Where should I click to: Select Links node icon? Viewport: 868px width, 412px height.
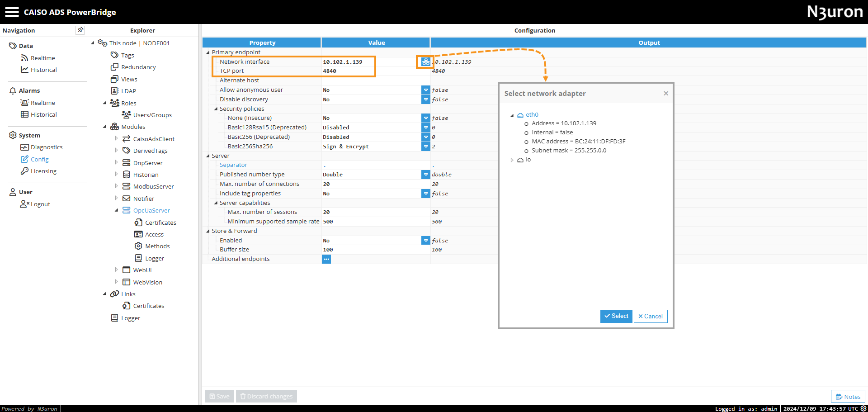pyautogui.click(x=114, y=294)
